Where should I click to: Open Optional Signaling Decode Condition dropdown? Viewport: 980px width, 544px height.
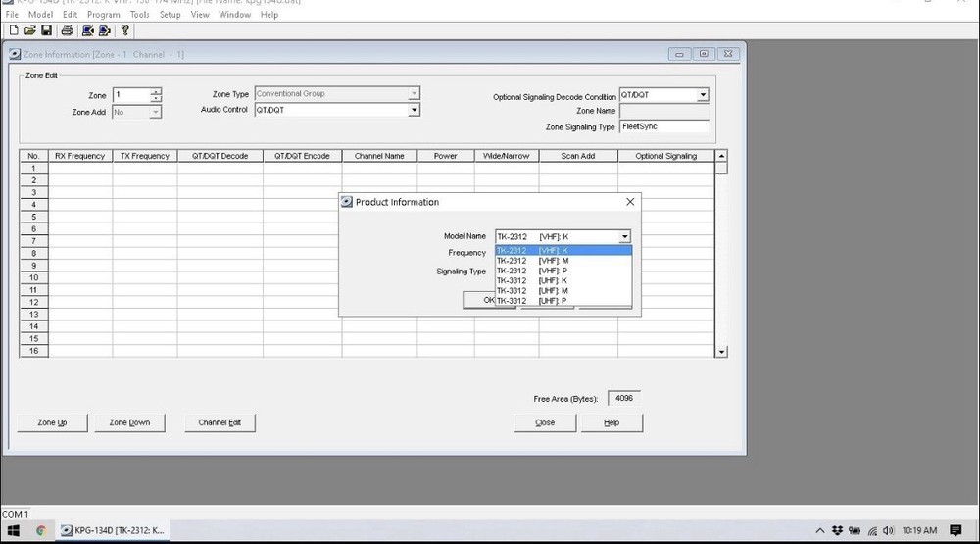coord(703,94)
